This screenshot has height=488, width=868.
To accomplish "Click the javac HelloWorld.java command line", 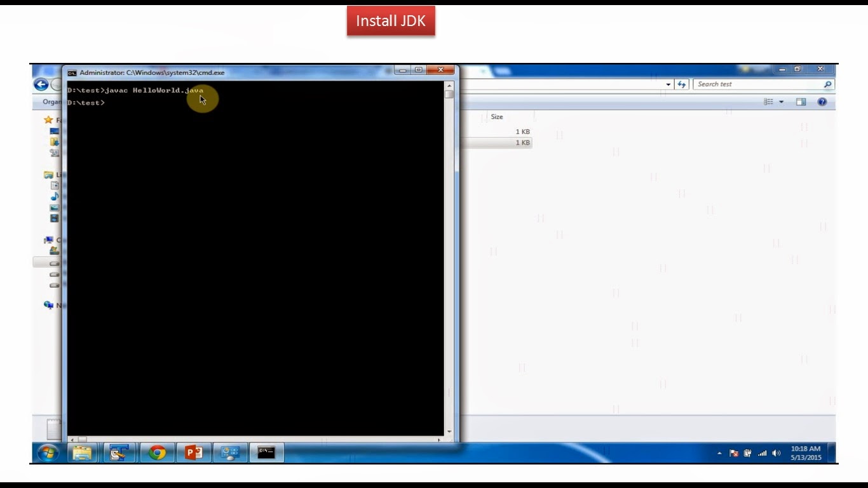I will [135, 90].
